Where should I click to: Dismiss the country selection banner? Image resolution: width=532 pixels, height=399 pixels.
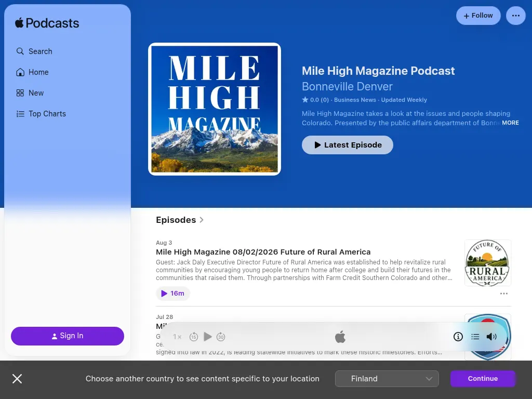(17, 379)
